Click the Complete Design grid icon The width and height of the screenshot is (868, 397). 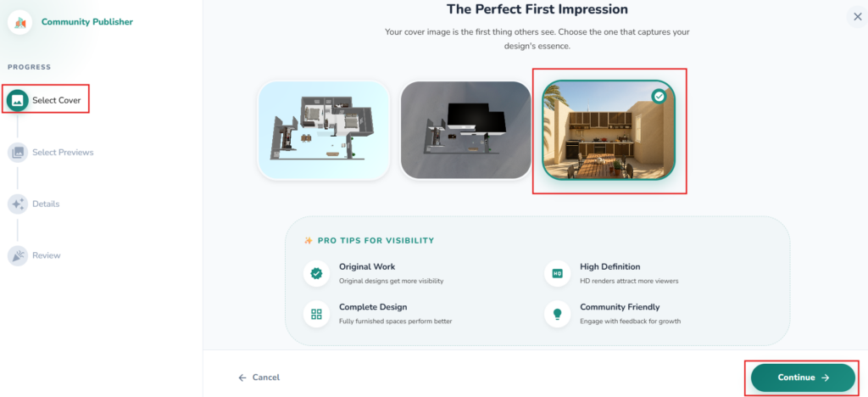316,314
